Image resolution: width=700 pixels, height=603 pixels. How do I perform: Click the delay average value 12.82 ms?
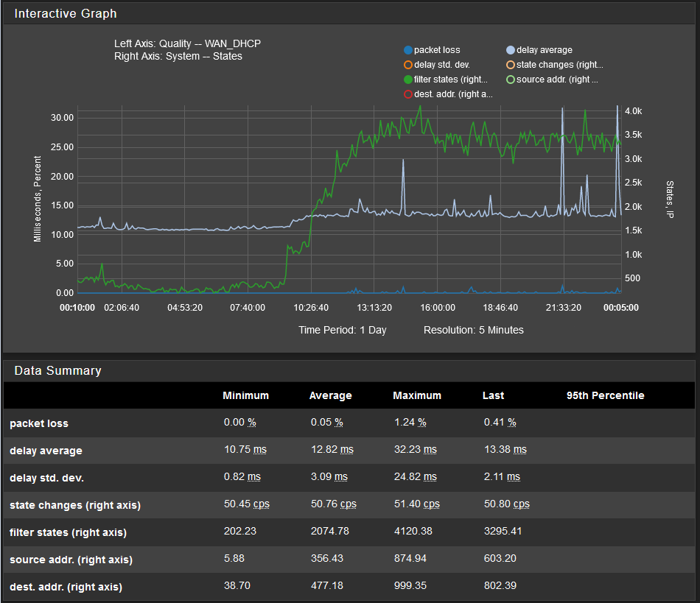pyautogui.click(x=332, y=450)
